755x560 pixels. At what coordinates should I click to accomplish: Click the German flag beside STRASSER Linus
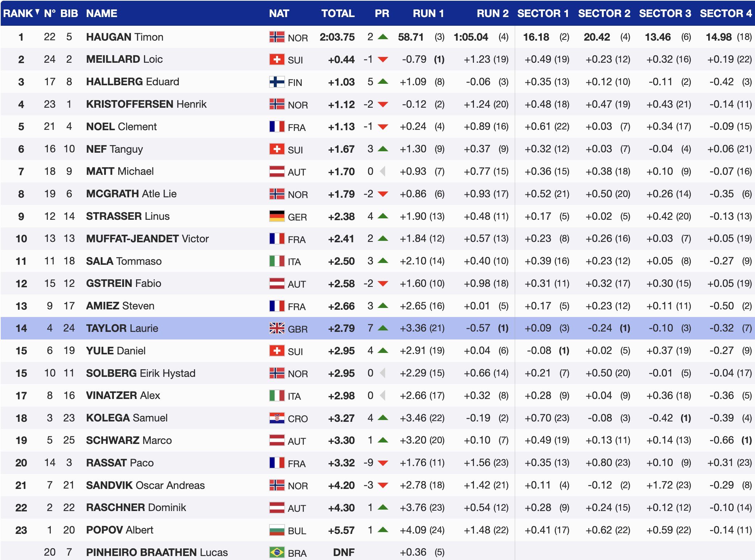tap(277, 216)
